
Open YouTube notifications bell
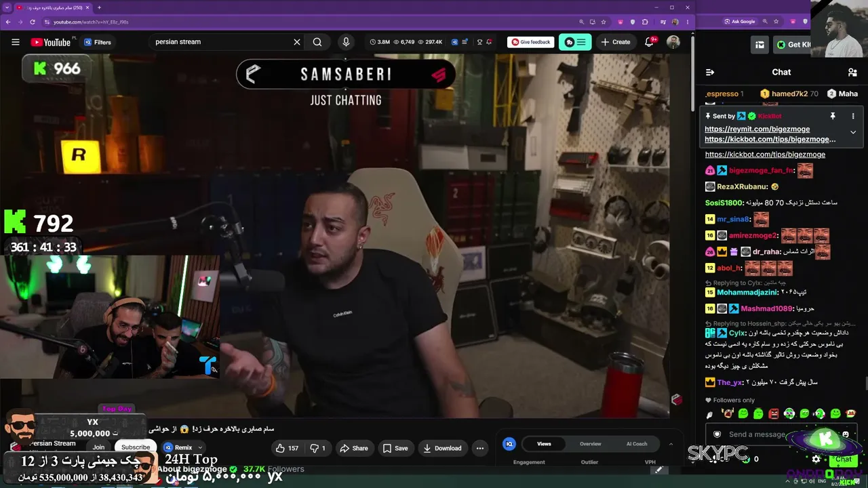pyautogui.click(x=649, y=42)
